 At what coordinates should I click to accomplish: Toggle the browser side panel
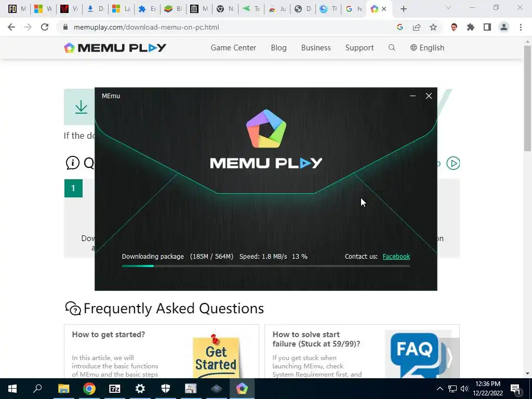(487, 27)
